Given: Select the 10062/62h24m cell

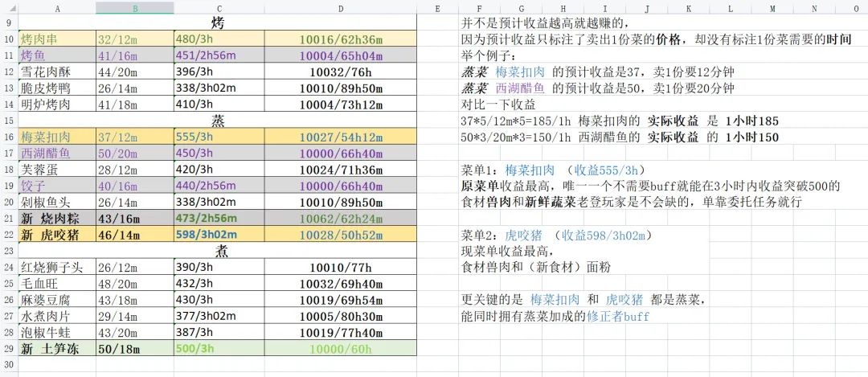Looking at the screenshot, I should coord(341,218).
